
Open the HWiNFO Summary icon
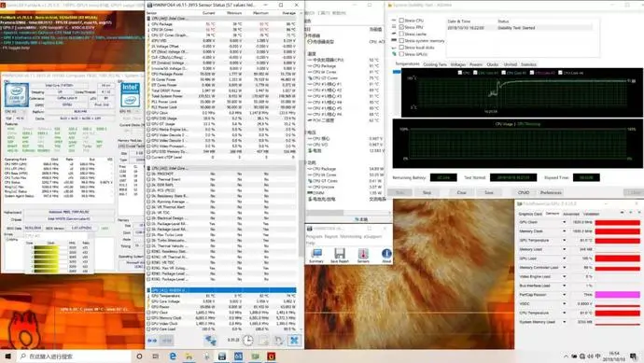click(x=316, y=254)
